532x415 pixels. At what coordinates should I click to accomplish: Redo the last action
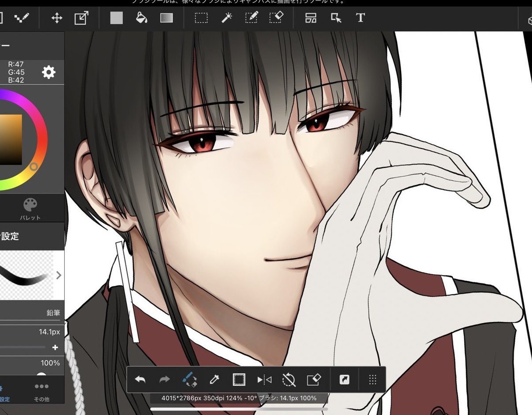click(x=164, y=379)
